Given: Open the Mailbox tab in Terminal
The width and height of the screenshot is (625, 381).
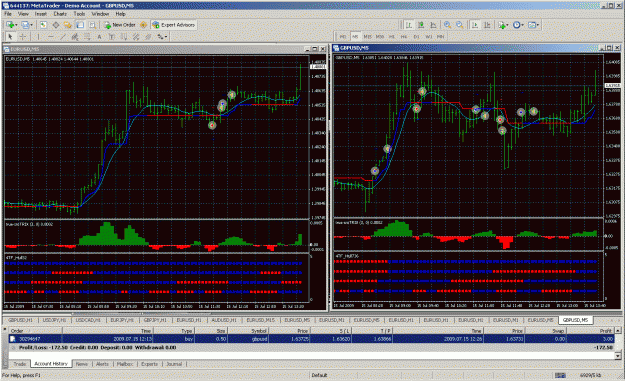Looking at the screenshot, I should pos(125,364).
